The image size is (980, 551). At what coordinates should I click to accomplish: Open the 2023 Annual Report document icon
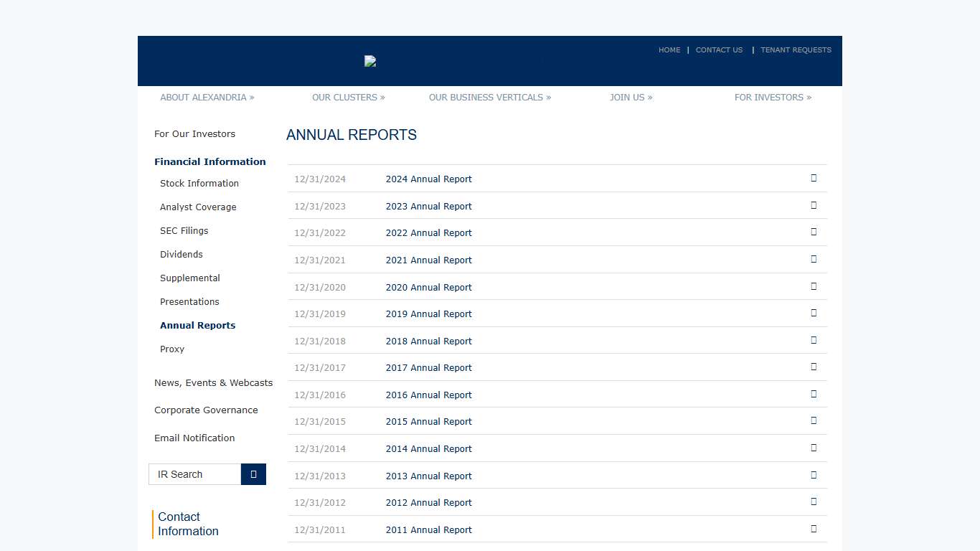[x=814, y=205]
